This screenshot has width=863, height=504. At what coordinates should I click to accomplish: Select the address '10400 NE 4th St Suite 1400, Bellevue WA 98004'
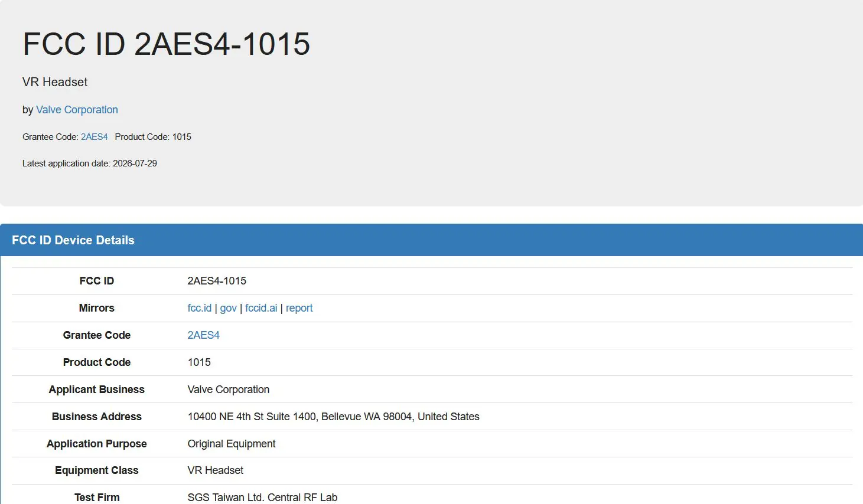(x=299, y=417)
